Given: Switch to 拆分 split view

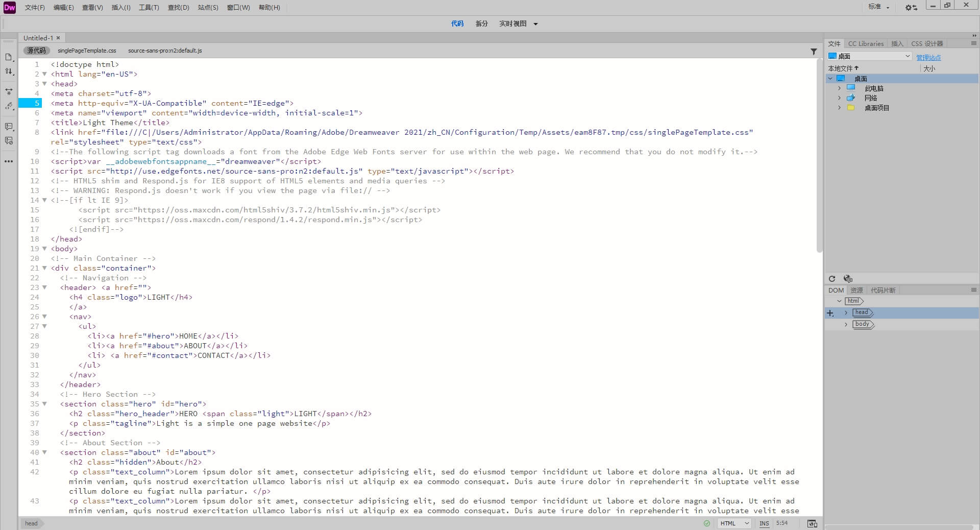Looking at the screenshot, I should pos(480,23).
